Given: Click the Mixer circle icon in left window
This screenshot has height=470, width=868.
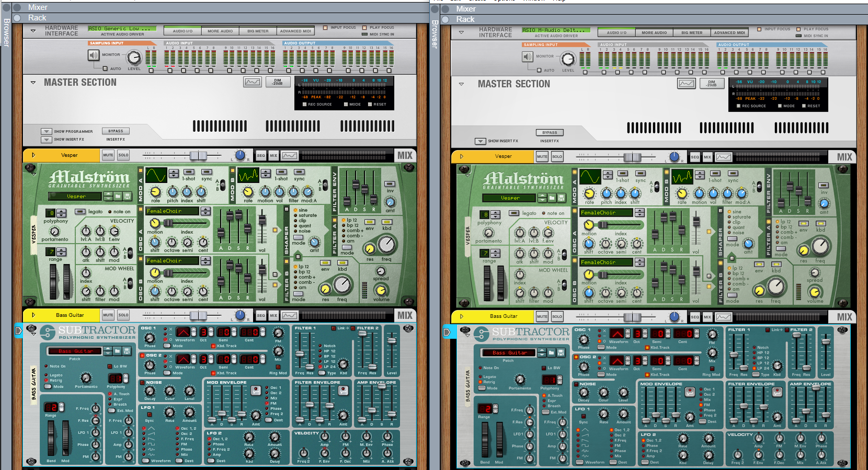Looking at the screenshot, I should [x=16, y=7].
